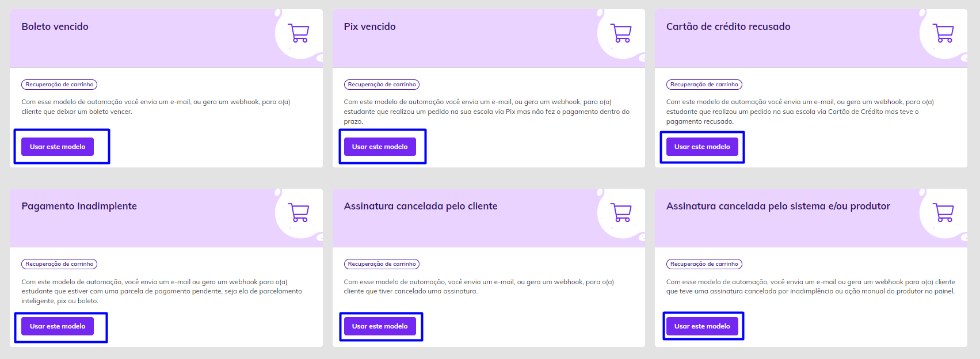Click the cart icon on Pagamento Inadimplente card
Screen dimensions: 980x359
(x=299, y=212)
